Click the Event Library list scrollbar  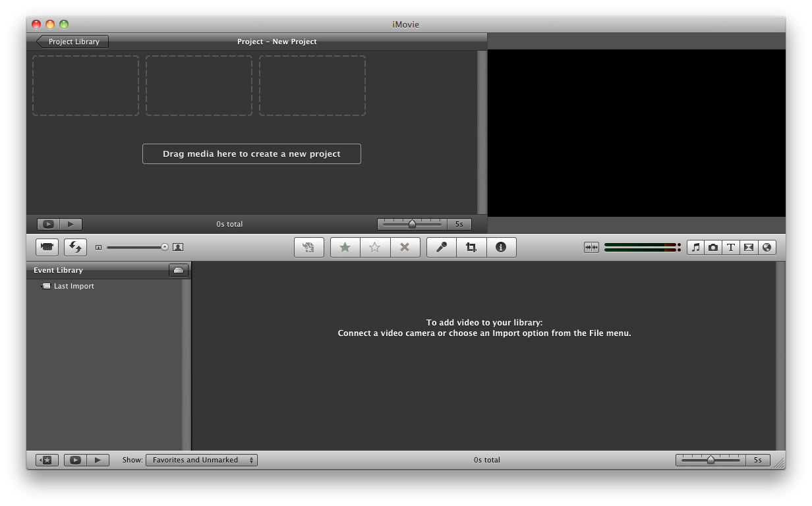coord(187,364)
